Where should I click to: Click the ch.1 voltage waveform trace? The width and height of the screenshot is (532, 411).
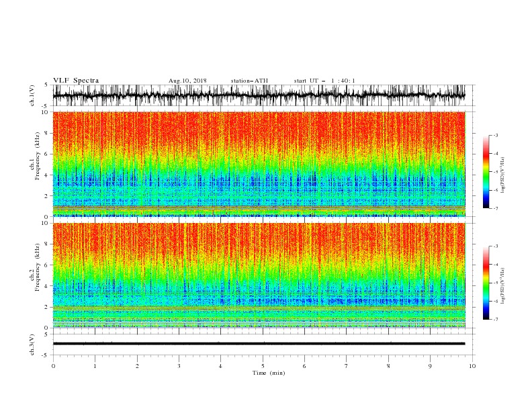(259, 95)
